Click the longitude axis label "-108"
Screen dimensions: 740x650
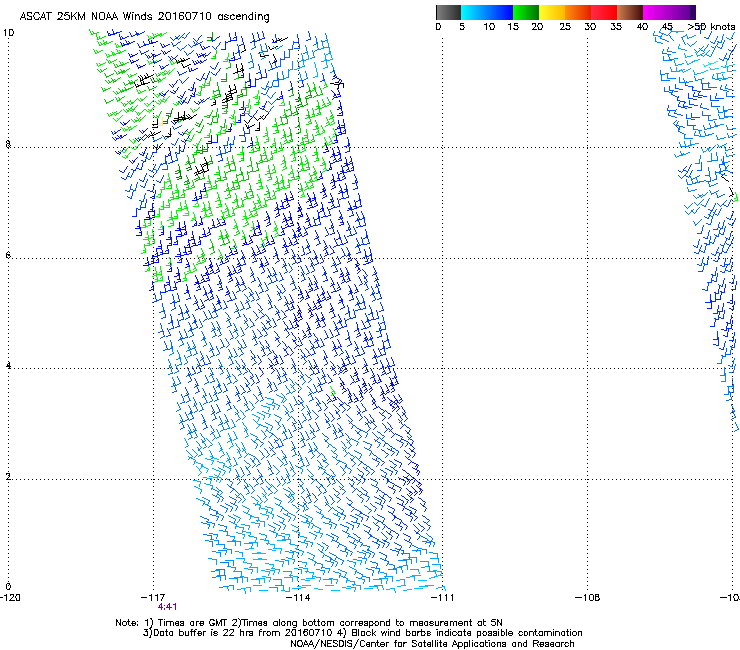(x=588, y=598)
